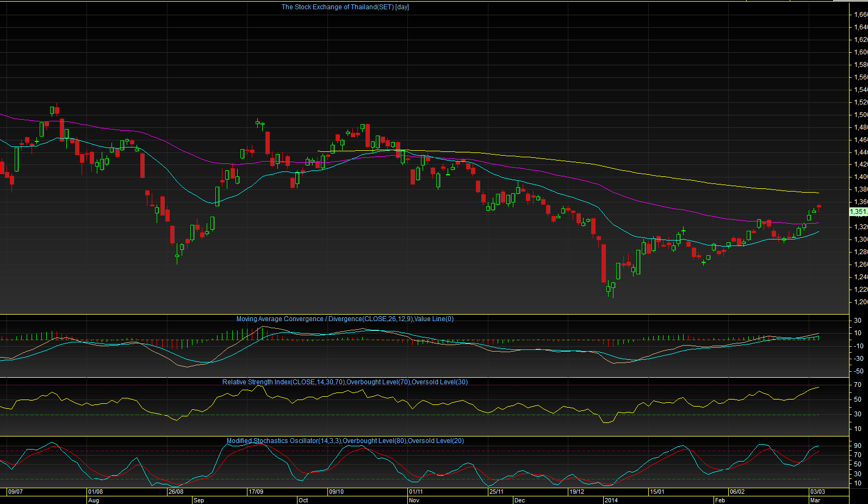Select the Moving Average Convergence / Divergence indicator label

345,319
